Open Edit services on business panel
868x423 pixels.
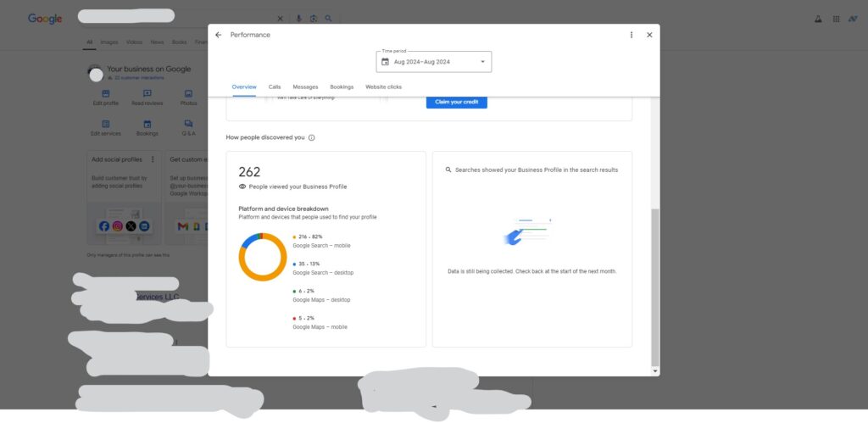tap(106, 129)
